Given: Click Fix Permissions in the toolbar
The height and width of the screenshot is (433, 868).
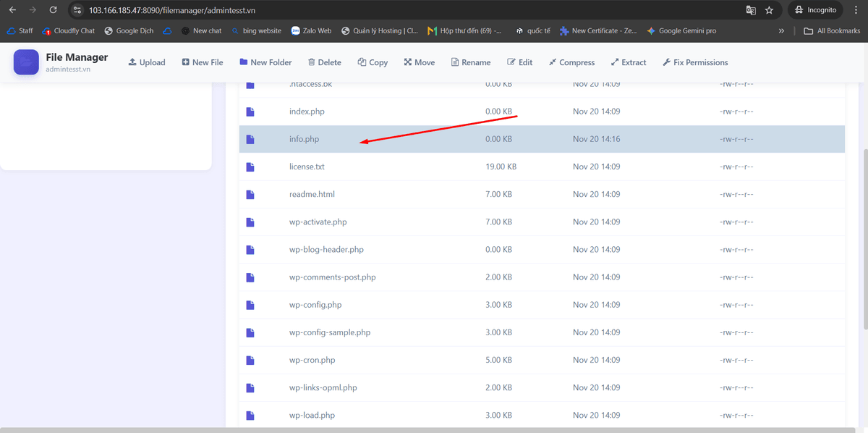Looking at the screenshot, I should 695,62.
